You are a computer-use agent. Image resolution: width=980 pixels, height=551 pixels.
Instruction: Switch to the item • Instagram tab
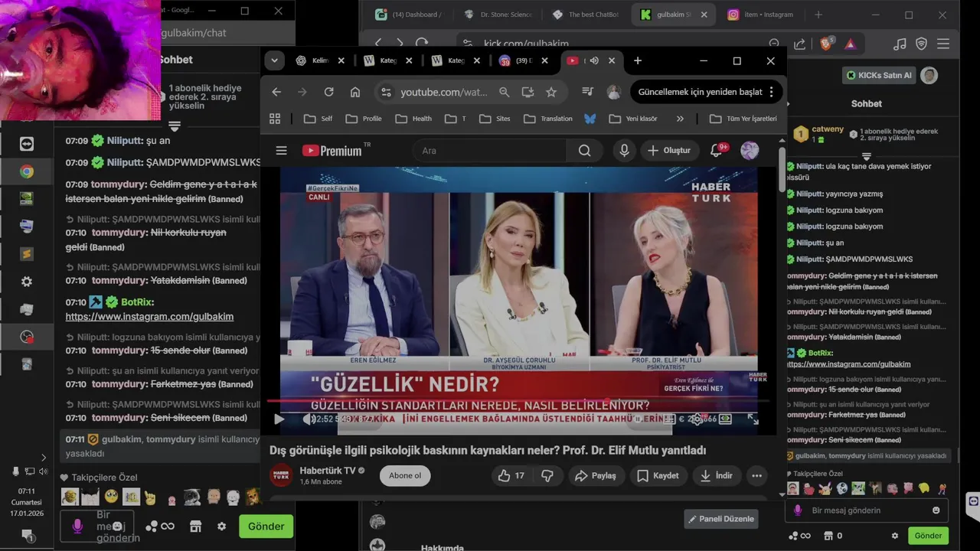(760, 15)
